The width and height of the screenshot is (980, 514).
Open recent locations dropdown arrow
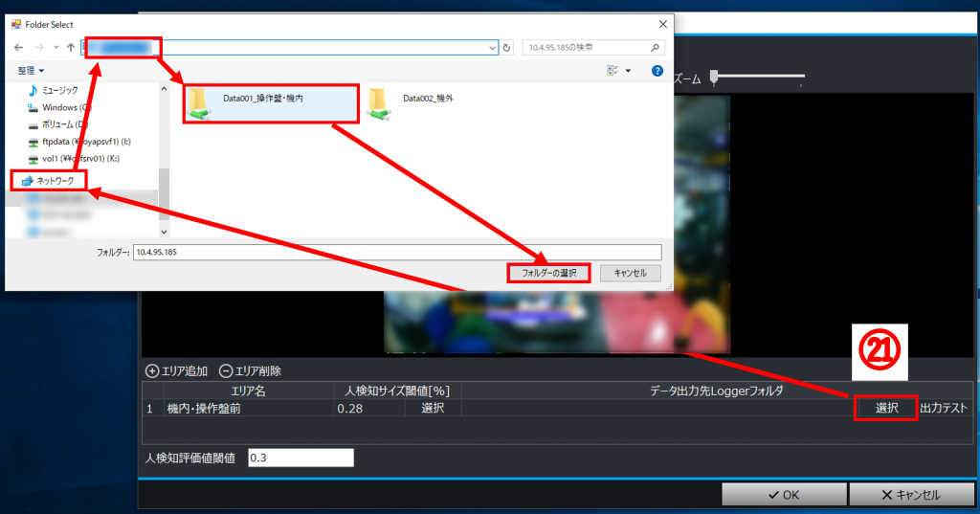[x=56, y=48]
